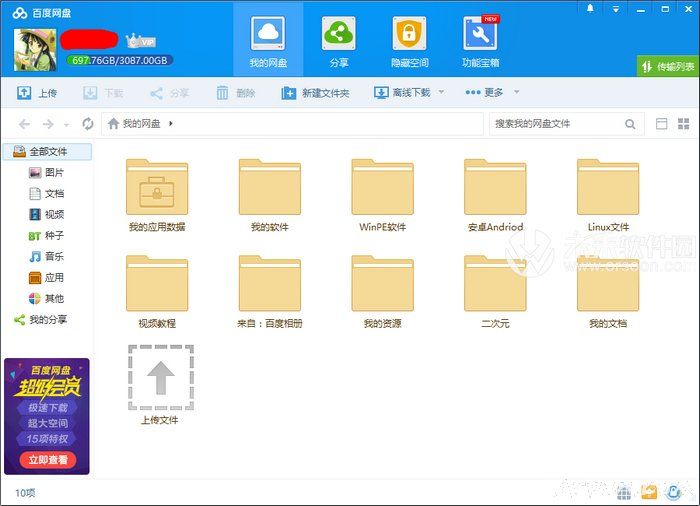
Task: Expand the 离线下载 dropdown arrow
Action: coord(441,92)
